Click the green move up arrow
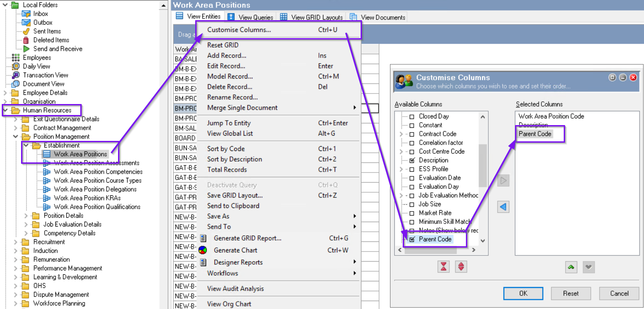Viewport: 644px width, 309px height. (571, 267)
